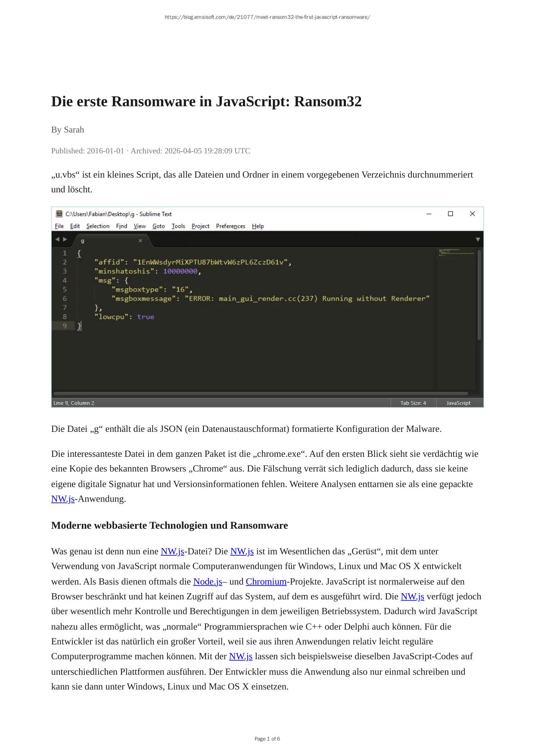Minimize the Sublime Text window
Screen dimensions: 535x756
429,214
